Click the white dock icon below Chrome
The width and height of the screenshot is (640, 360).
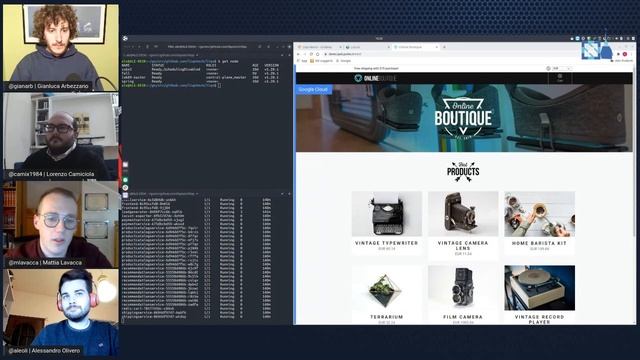125,196
